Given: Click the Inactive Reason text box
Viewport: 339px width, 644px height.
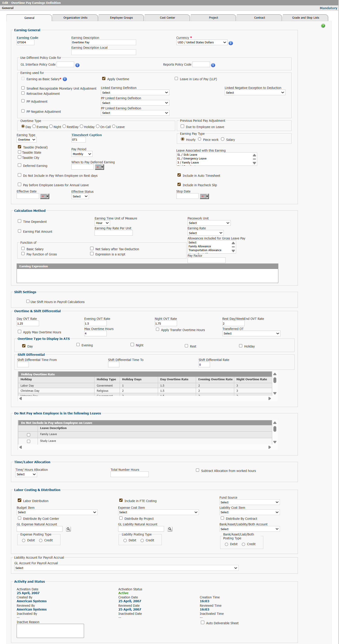Looking at the screenshot, I should [x=50, y=631].
